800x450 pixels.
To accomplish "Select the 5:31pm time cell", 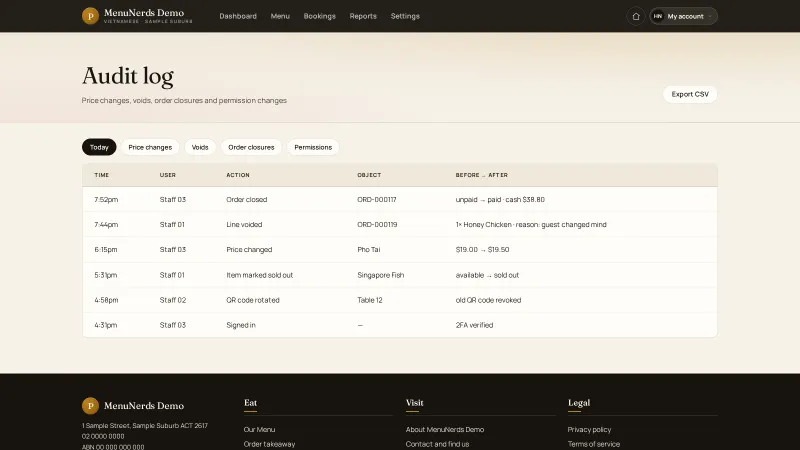I will coord(106,275).
